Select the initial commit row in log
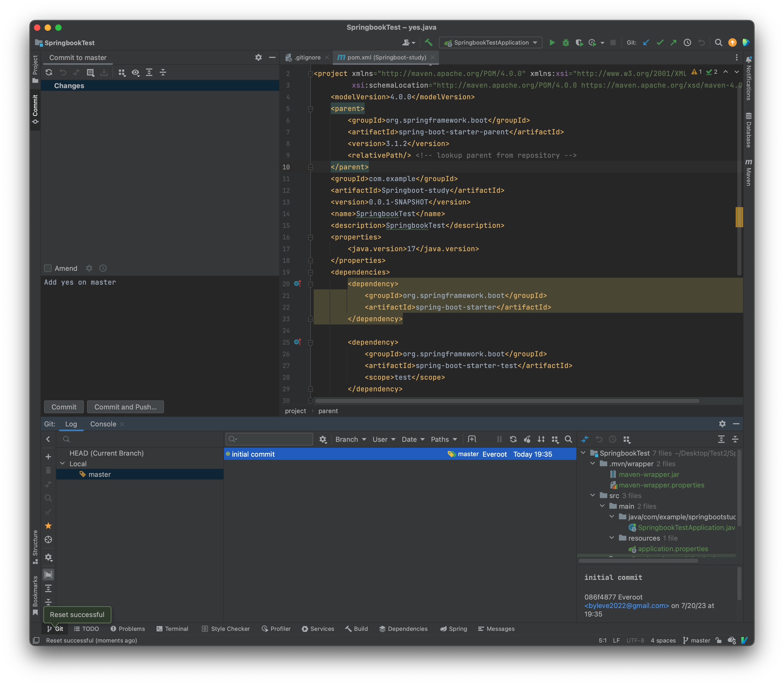Viewport: 784px width, 685px height. tap(400, 454)
